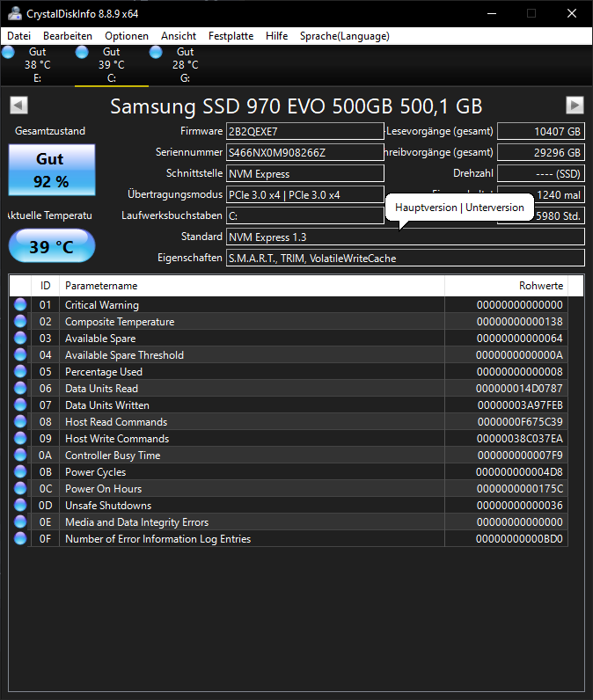The height and width of the screenshot is (700, 593).
Task: Select the Critical Warning parameter name
Action: coord(102,305)
